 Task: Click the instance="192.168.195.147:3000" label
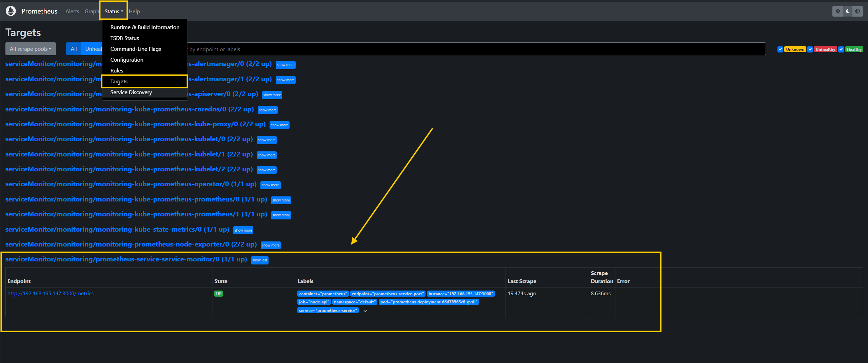pos(460,294)
